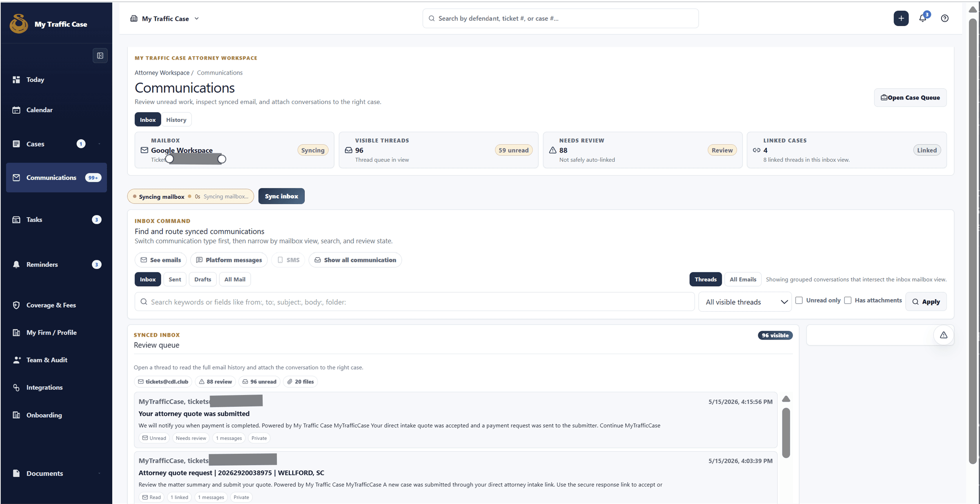Click the Visible Threads inbox tray icon

(348, 150)
